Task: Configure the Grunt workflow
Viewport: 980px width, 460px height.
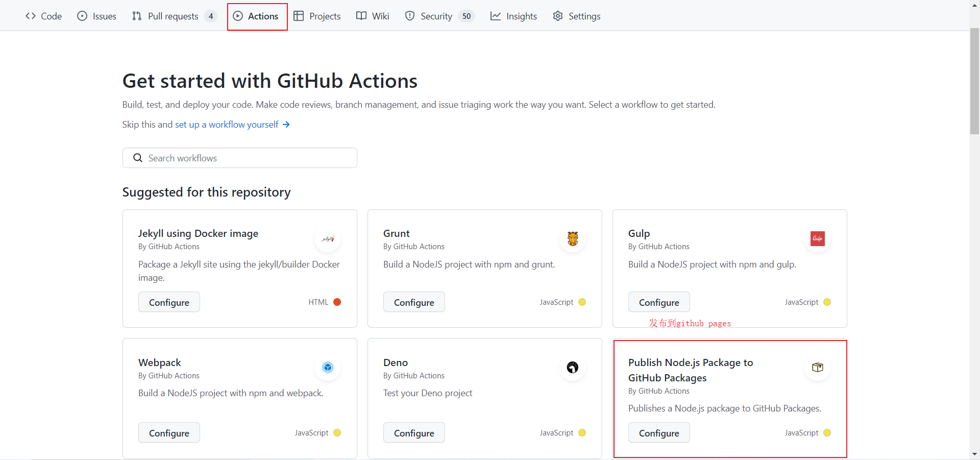Action: pos(414,302)
